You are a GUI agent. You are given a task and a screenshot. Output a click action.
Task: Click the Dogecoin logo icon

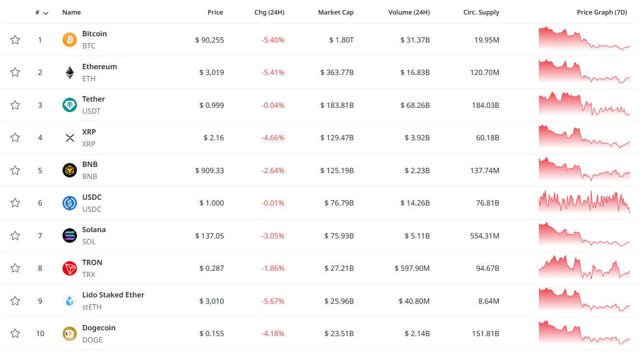(x=70, y=334)
